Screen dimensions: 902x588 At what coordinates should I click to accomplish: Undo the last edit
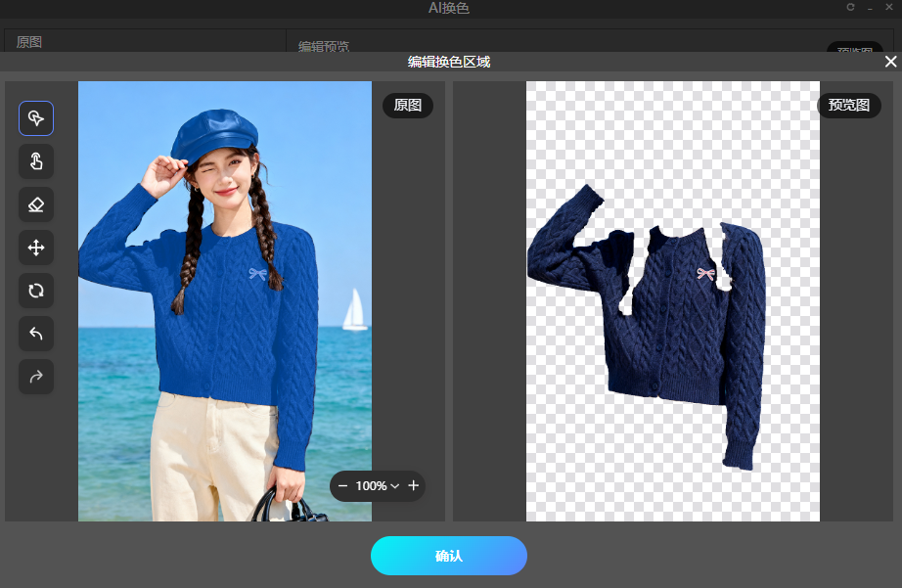[36, 334]
